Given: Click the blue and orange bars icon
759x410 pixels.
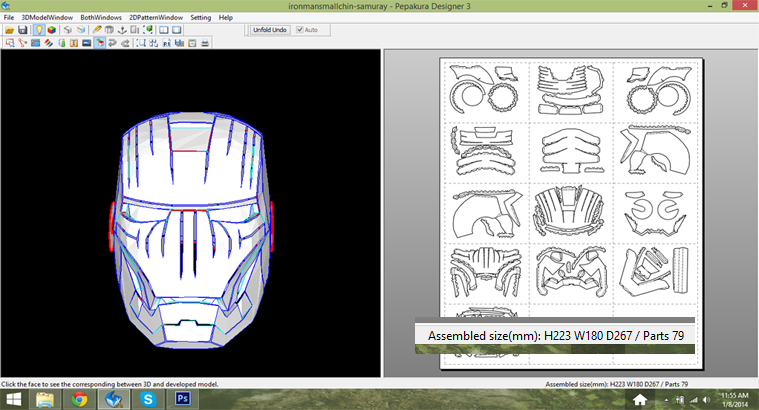Looking at the screenshot, I should tap(180, 43).
